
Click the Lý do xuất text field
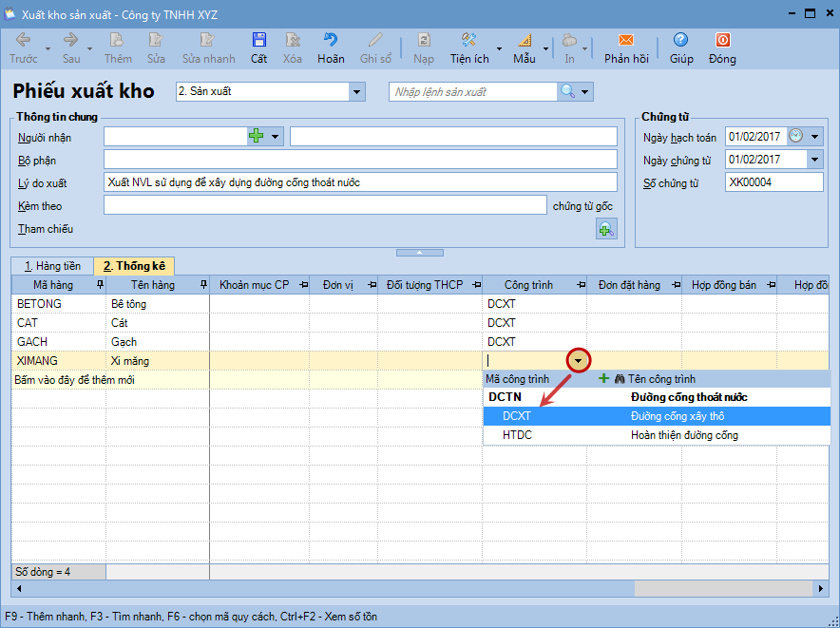point(359,182)
